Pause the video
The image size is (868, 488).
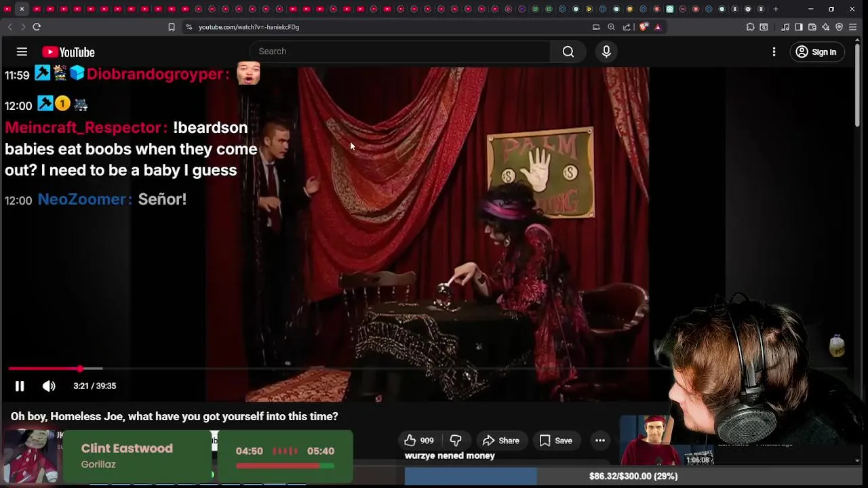pos(20,386)
